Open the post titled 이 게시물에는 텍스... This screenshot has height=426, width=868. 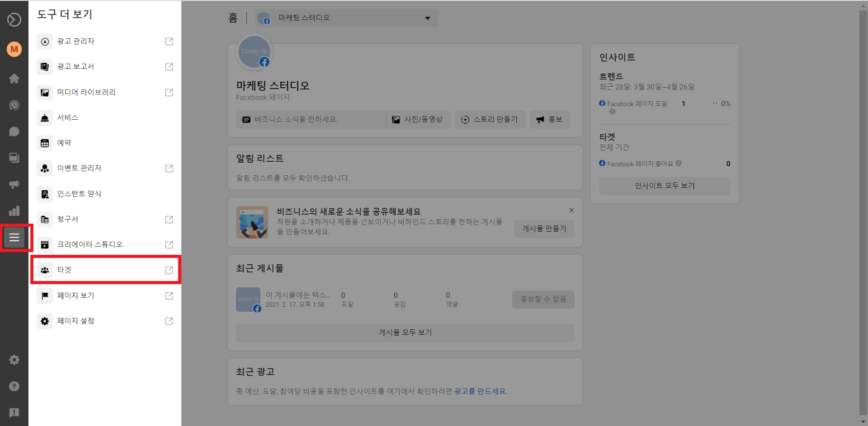coord(298,295)
